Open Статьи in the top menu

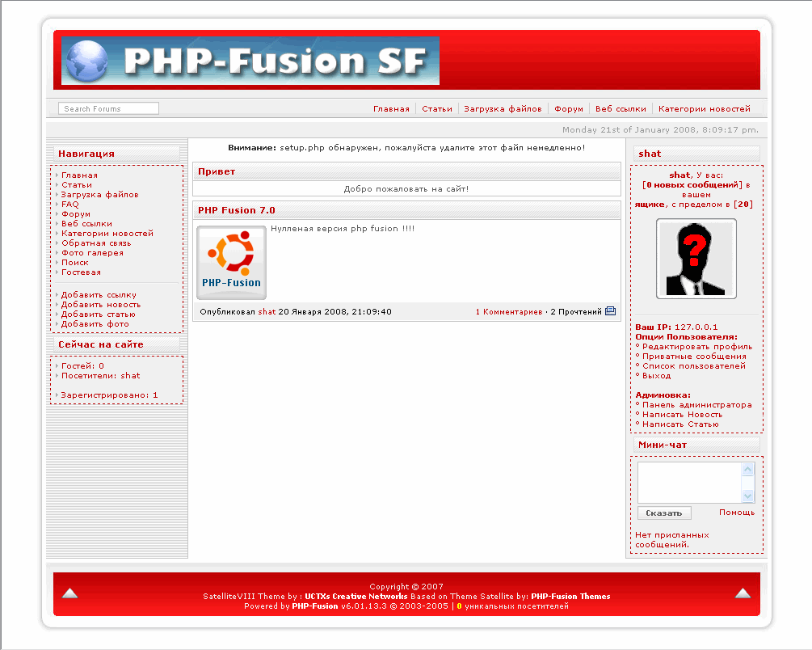(x=436, y=109)
